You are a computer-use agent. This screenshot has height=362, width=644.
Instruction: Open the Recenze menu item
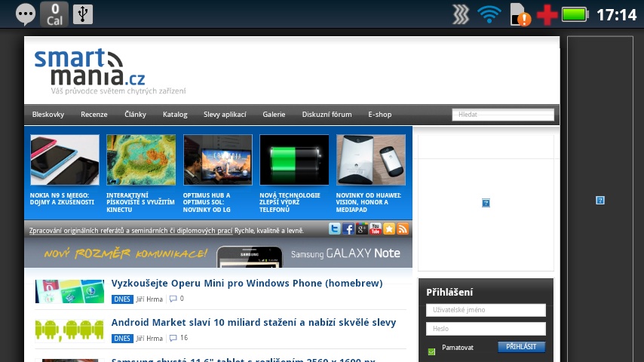[94, 115]
